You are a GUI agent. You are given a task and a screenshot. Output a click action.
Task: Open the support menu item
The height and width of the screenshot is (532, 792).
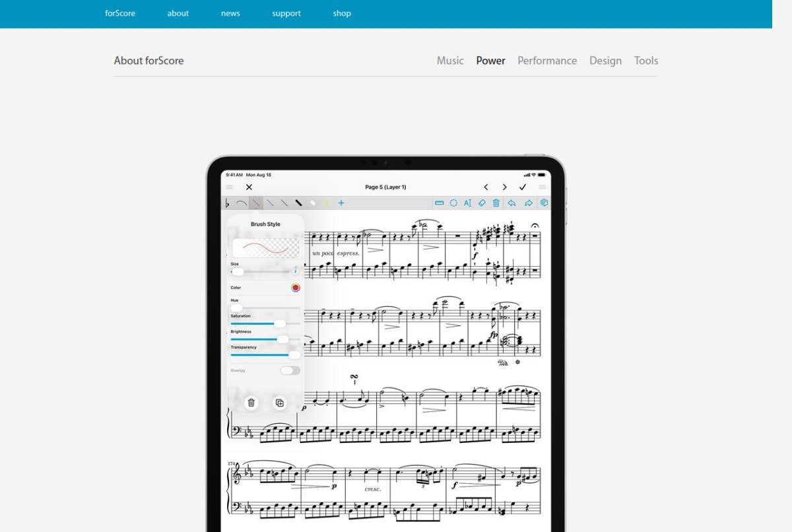point(286,13)
